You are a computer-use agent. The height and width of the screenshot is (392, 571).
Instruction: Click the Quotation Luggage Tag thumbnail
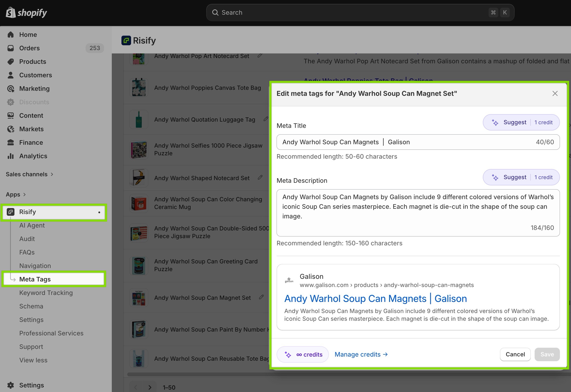(x=139, y=120)
